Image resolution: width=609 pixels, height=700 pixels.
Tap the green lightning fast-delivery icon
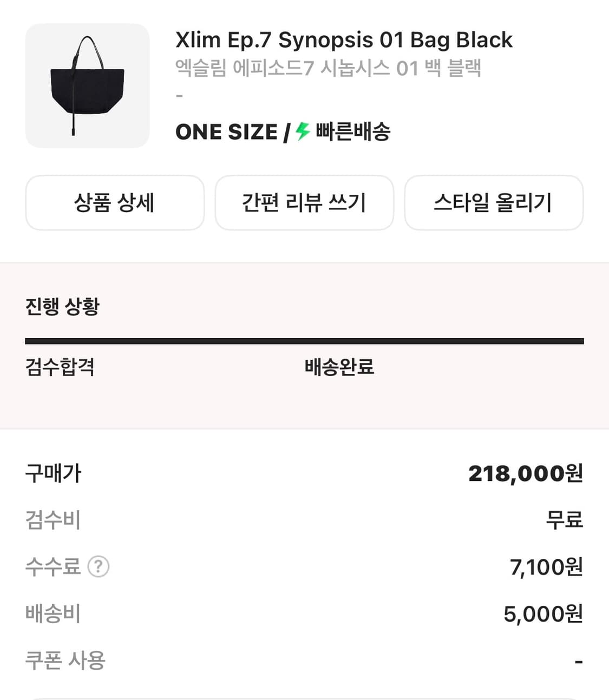tap(302, 131)
